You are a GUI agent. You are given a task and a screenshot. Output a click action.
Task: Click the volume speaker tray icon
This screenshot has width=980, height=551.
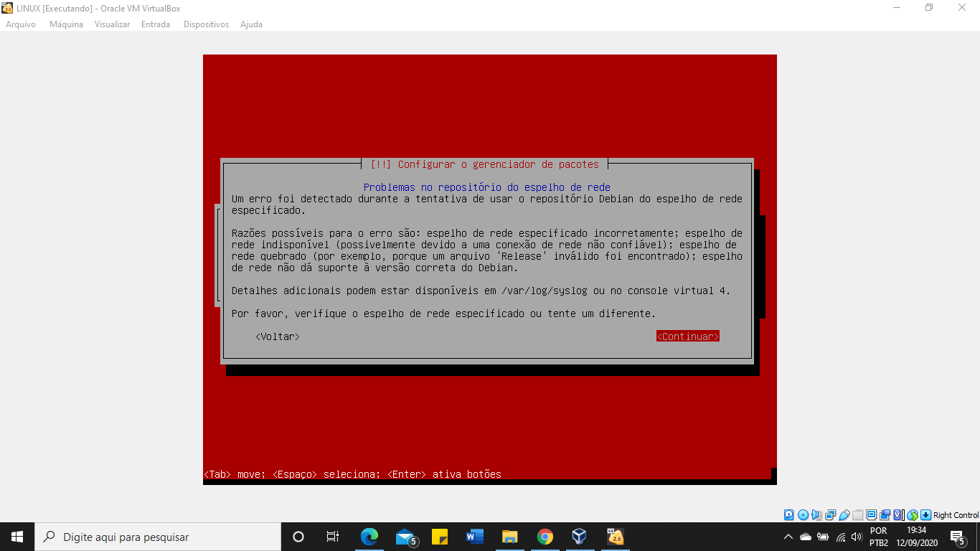click(x=856, y=537)
